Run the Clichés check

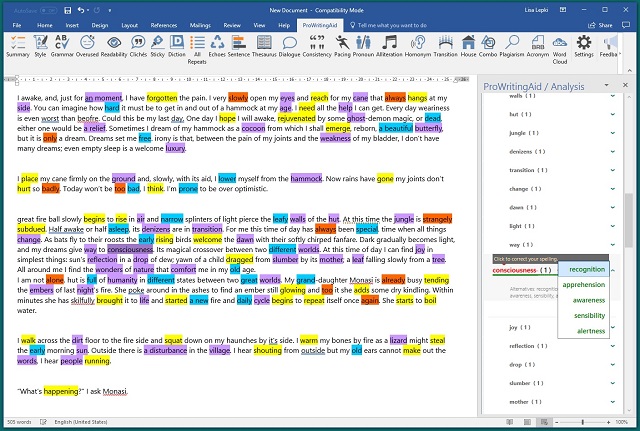pos(138,46)
